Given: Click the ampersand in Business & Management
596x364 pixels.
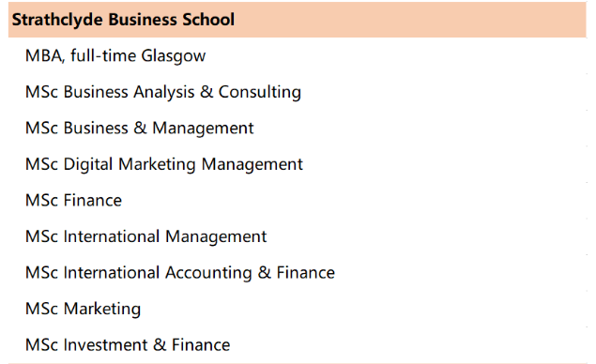Looking at the screenshot, I should (140, 128).
